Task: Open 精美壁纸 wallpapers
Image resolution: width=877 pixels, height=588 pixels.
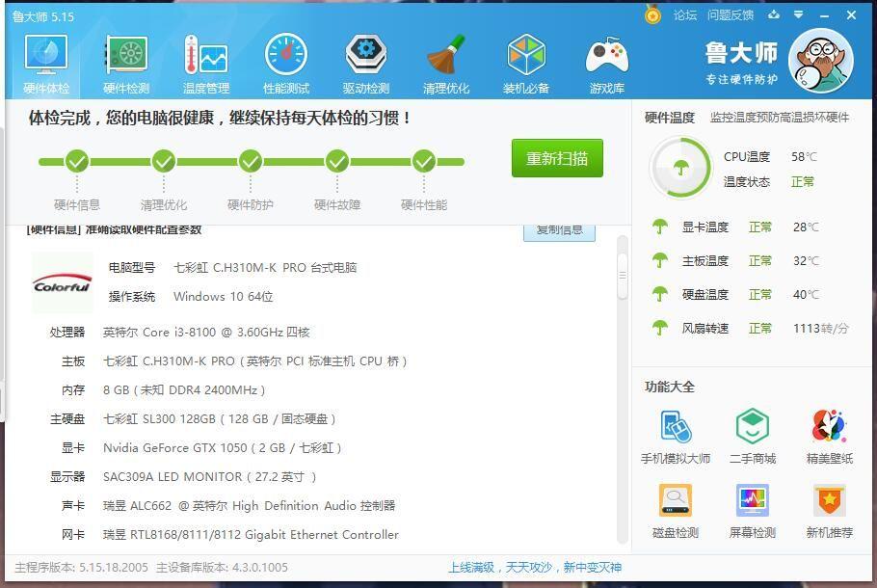Action: coord(830,438)
